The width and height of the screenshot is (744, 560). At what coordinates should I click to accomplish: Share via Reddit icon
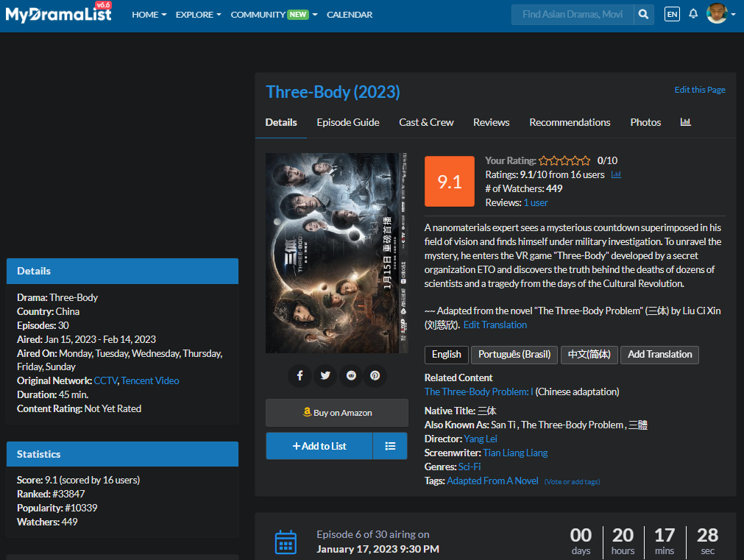pos(350,375)
